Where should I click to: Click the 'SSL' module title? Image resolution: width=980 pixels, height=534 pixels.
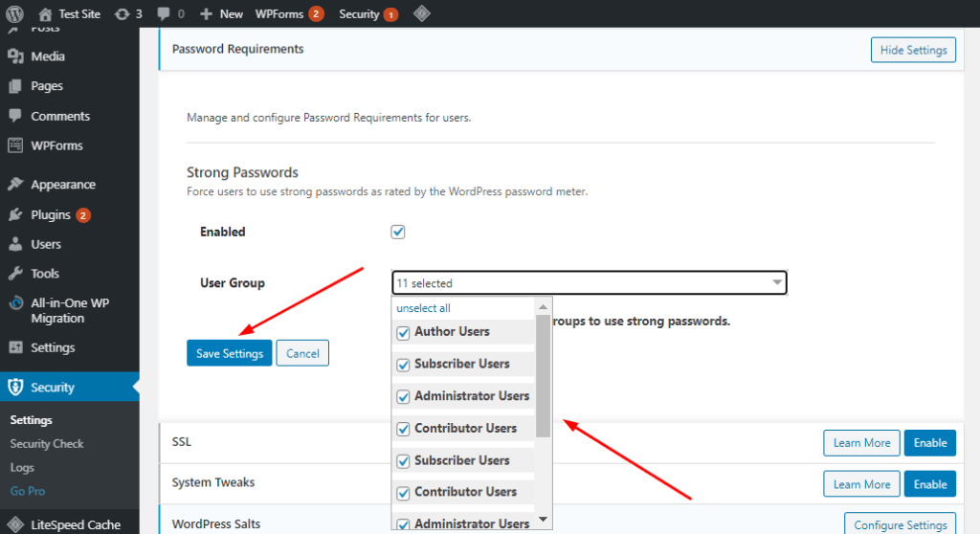181,441
